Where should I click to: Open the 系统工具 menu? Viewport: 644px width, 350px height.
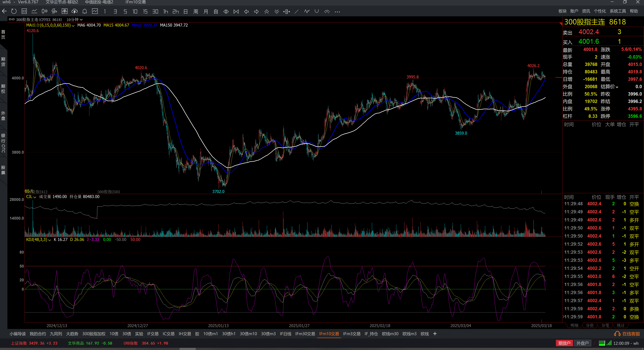(618, 11)
